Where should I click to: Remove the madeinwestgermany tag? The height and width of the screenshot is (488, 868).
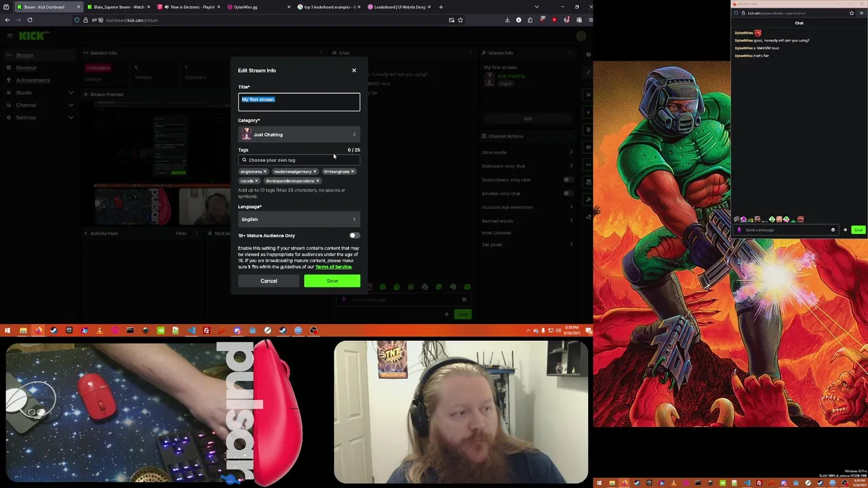tap(315, 171)
